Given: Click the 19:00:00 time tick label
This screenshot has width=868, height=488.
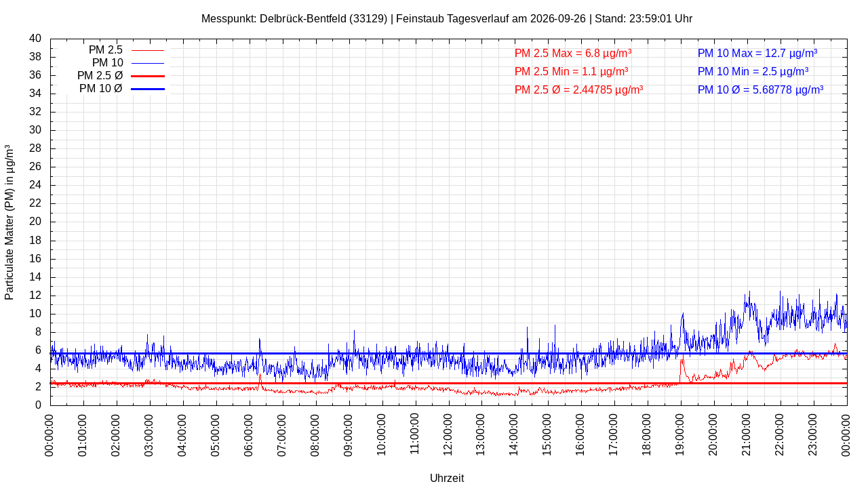Looking at the screenshot, I should tap(680, 434).
